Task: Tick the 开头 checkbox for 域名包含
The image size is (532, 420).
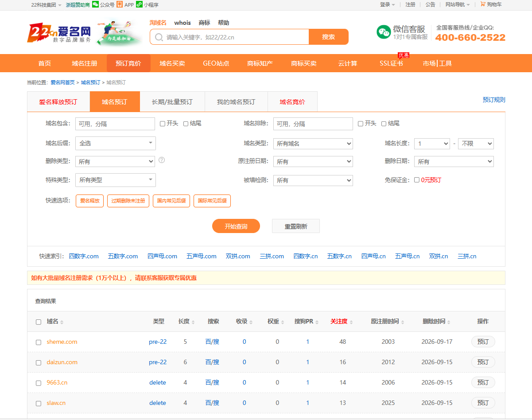Action: pyautogui.click(x=163, y=124)
